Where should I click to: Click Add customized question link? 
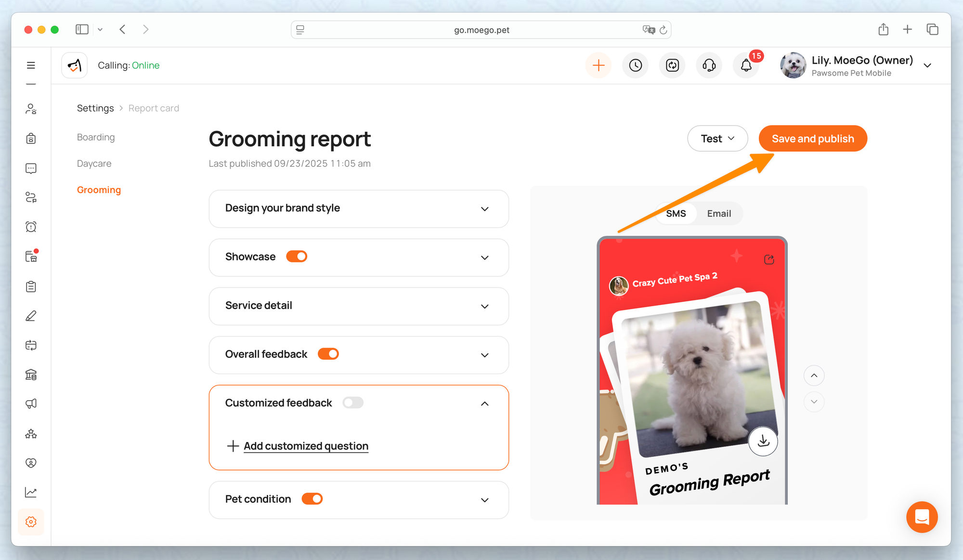click(306, 446)
